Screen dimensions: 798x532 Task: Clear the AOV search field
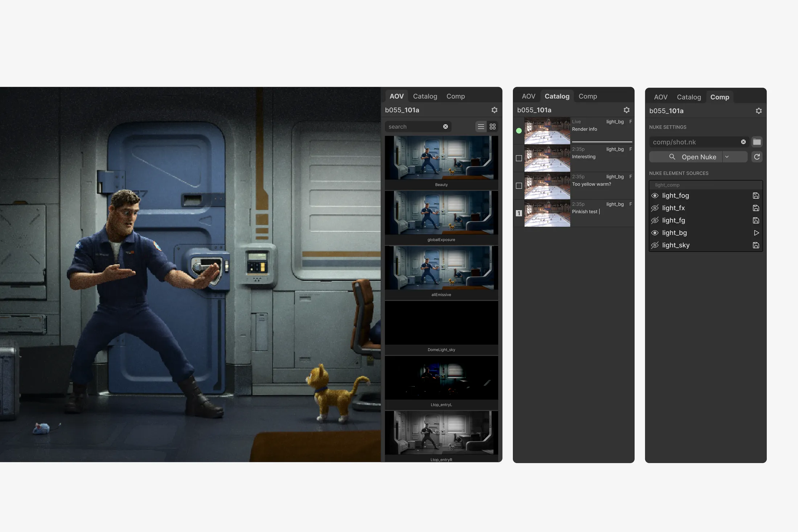point(445,127)
